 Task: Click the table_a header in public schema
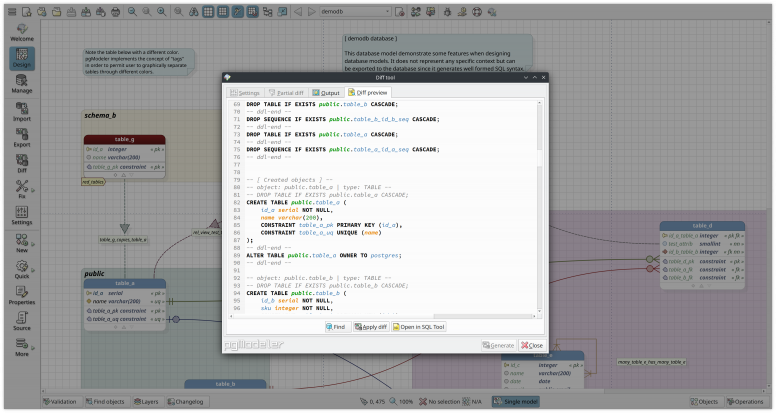(125, 283)
